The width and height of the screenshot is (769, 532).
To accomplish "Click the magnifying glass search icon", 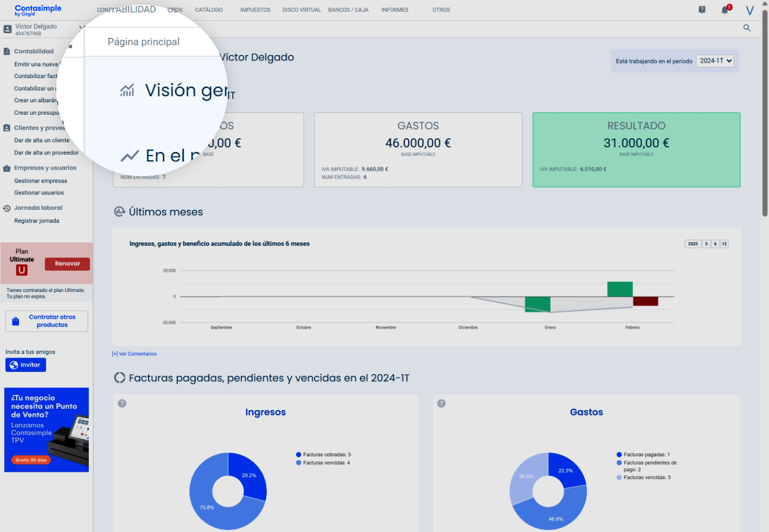I will [x=747, y=28].
